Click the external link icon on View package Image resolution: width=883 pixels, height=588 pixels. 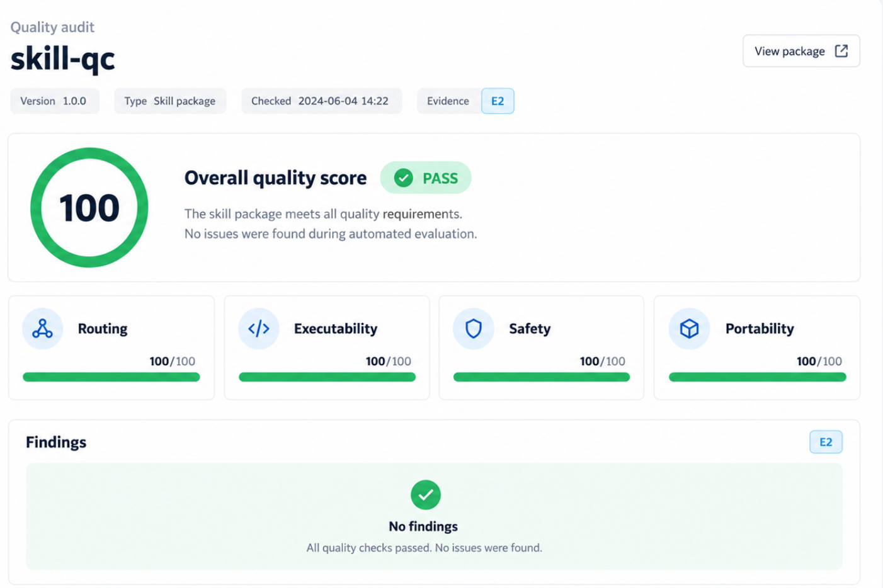[x=841, y=51]
